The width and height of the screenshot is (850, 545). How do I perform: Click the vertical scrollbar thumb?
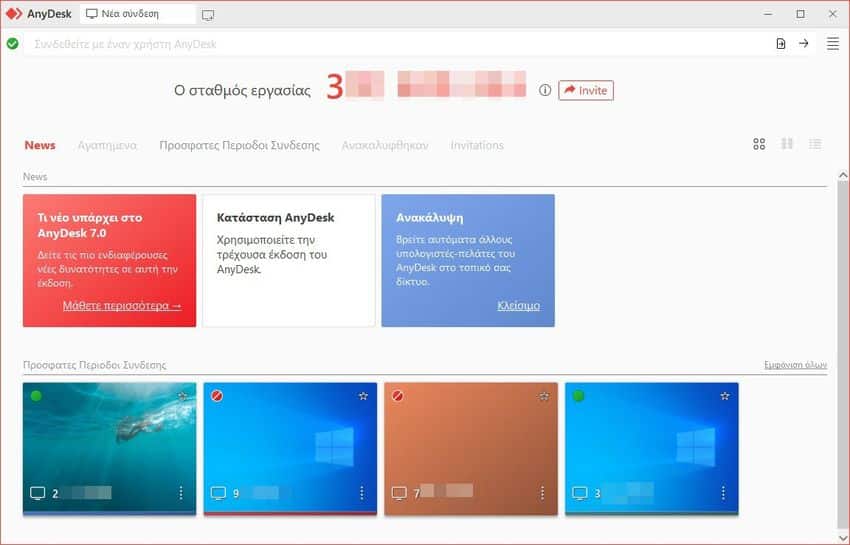click(843, 355)
